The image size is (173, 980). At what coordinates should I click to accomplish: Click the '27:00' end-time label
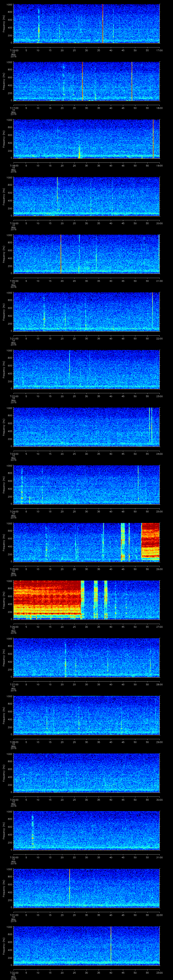tap(159, 627)
